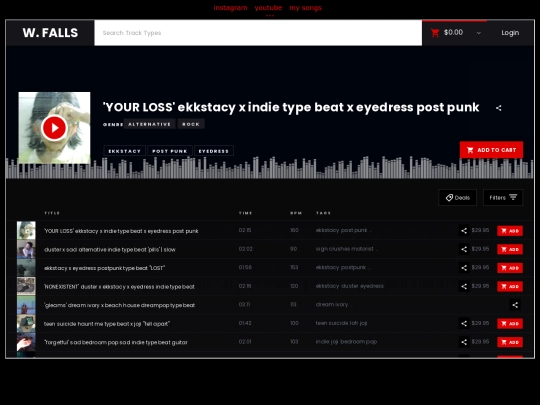Click tags 'sign crushes motorist' in second row
The width and height of the screenshot is (540, 405).
[346, 249]
